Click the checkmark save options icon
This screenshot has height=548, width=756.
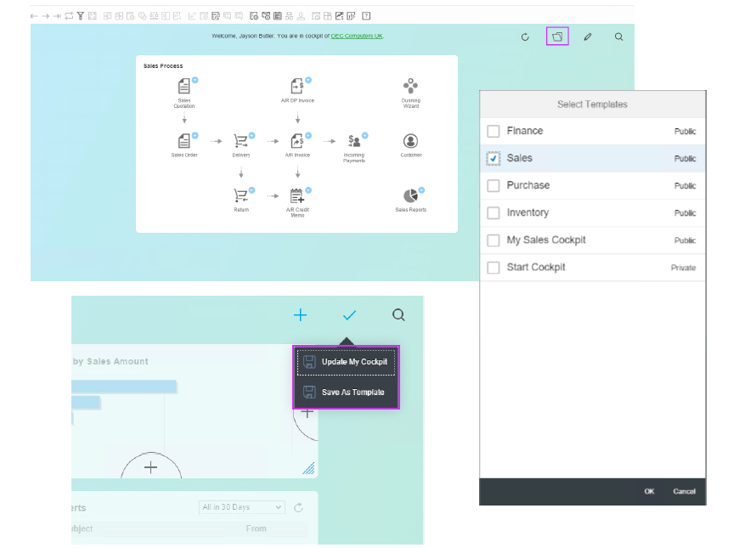click(349, 315)
